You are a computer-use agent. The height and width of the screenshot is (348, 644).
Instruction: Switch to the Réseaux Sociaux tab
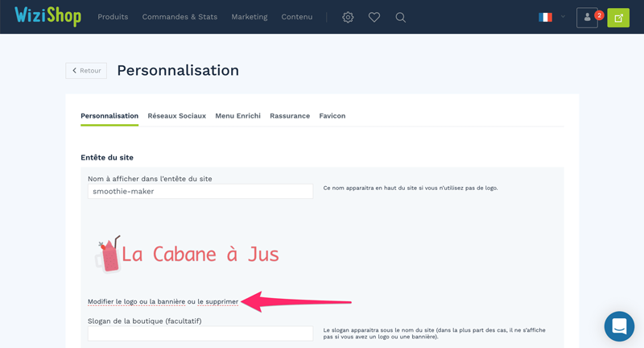pos(177,116)
